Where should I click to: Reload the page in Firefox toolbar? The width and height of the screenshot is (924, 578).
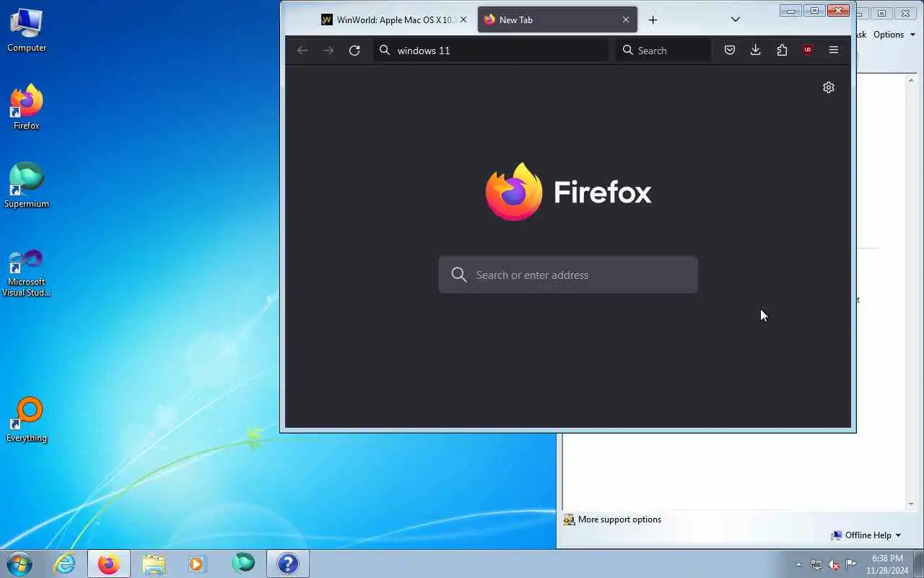tap(354, 50)
